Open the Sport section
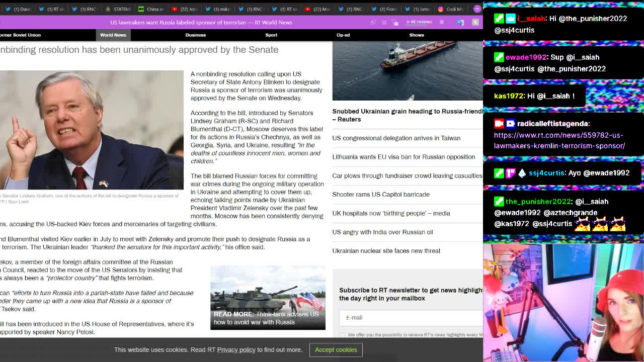Viewport: 644px width, 362px height. (x=271, y=35)
